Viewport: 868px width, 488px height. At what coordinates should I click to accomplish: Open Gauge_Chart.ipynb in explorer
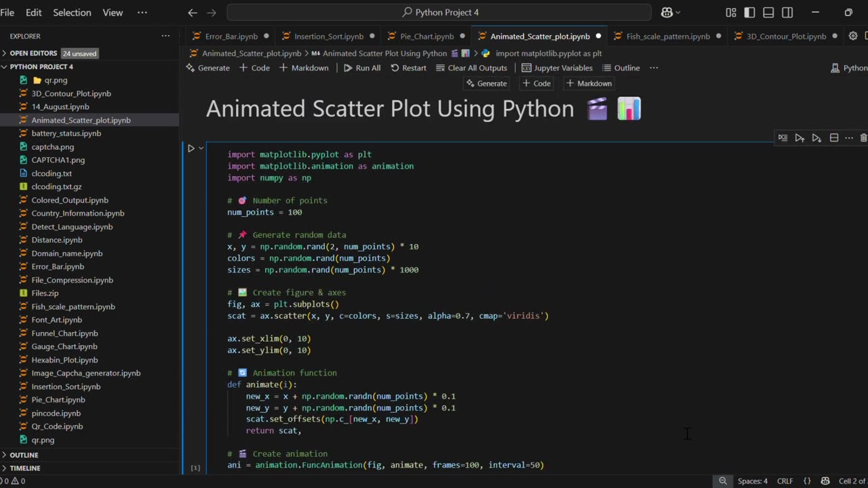64,346
